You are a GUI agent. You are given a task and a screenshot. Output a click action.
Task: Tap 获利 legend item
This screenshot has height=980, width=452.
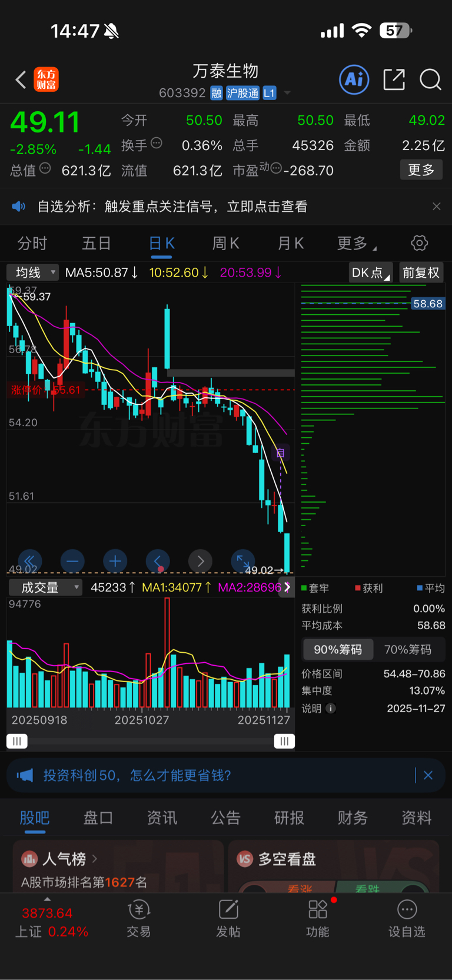[x=369, y=588]
